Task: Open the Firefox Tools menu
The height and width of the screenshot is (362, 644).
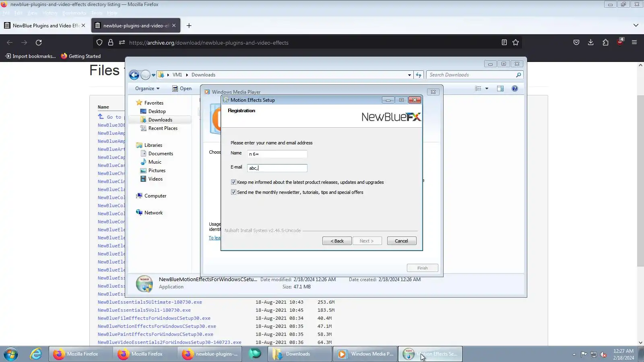Action: (97, 13)
